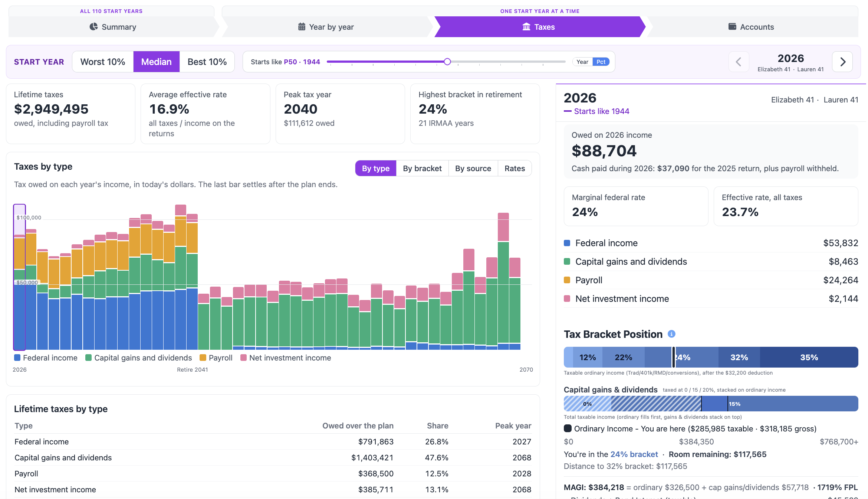This screenshot has width=868, height=499.
Task: Show taxes By source view
Action: 473,169
